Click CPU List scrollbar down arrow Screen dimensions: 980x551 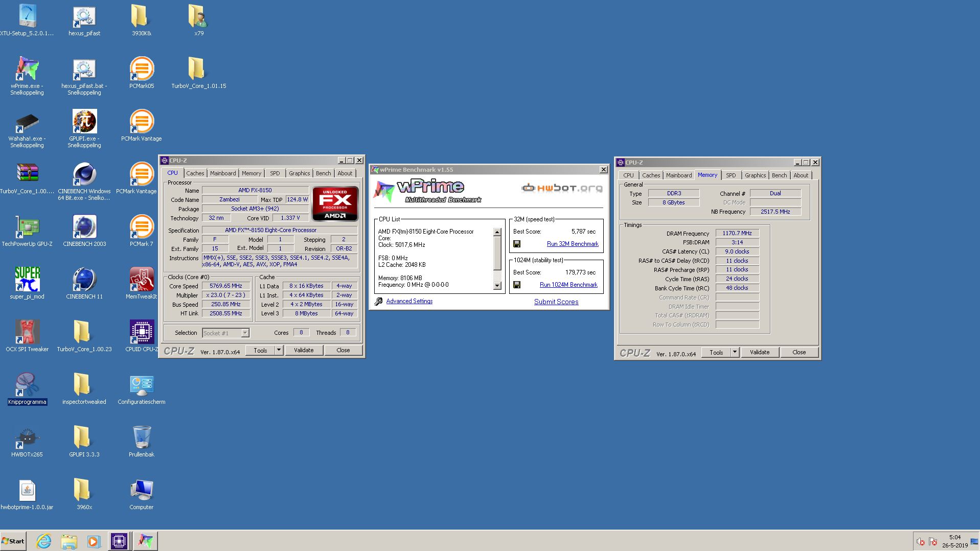(497, 286)
